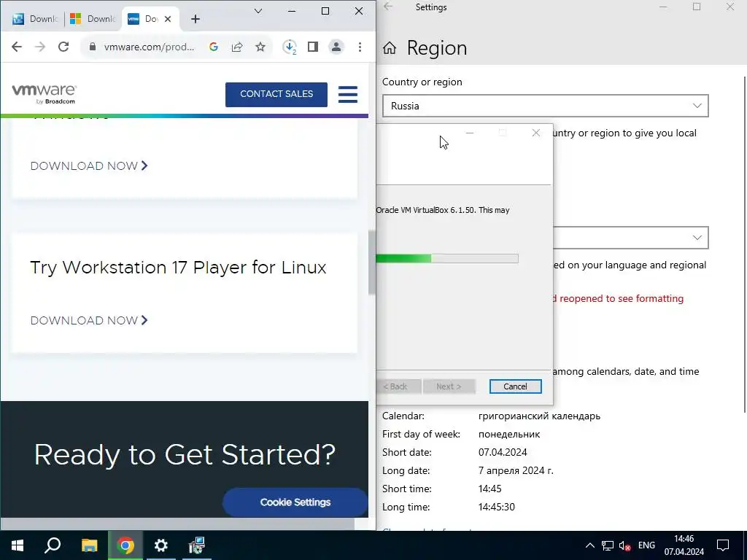Go back in Chrome browser

(x=17, y=47)
